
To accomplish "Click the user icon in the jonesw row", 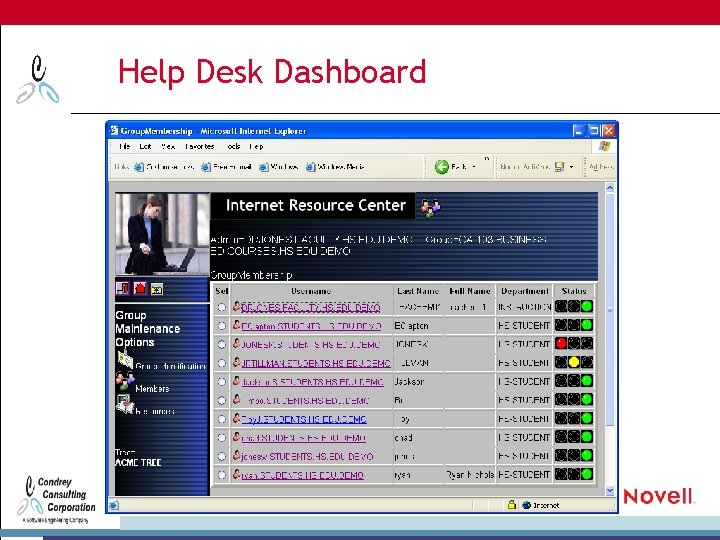I will pos(236,456).
